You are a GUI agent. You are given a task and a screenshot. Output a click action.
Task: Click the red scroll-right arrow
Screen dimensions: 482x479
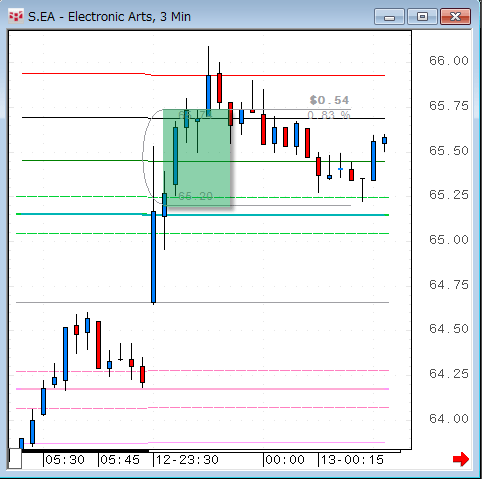point(461,459)
